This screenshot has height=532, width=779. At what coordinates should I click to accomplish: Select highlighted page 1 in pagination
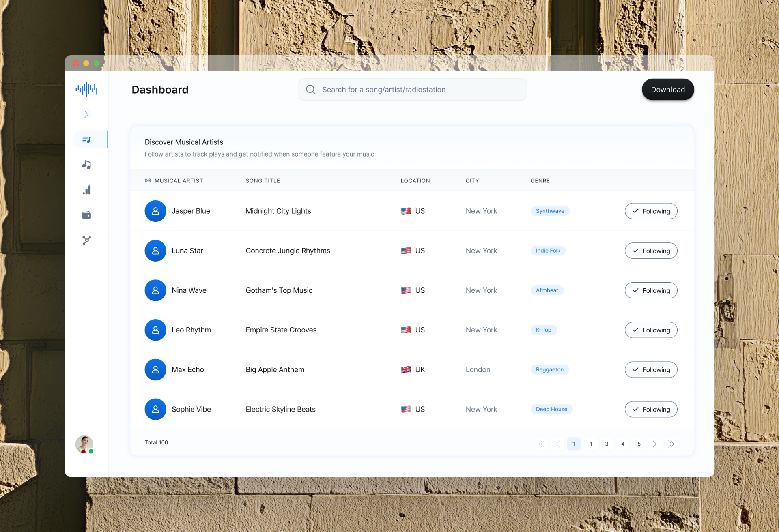click(574, 444)
